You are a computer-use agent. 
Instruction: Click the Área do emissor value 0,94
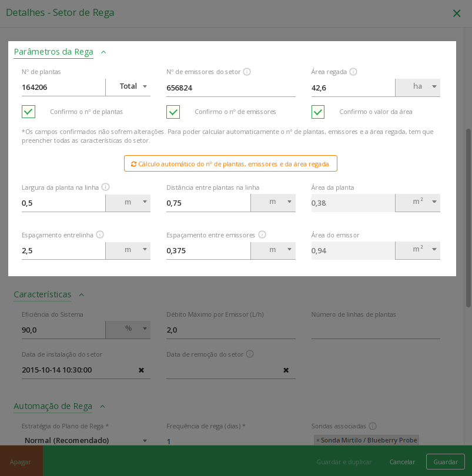pyautogui.click(x=353, y=251)
